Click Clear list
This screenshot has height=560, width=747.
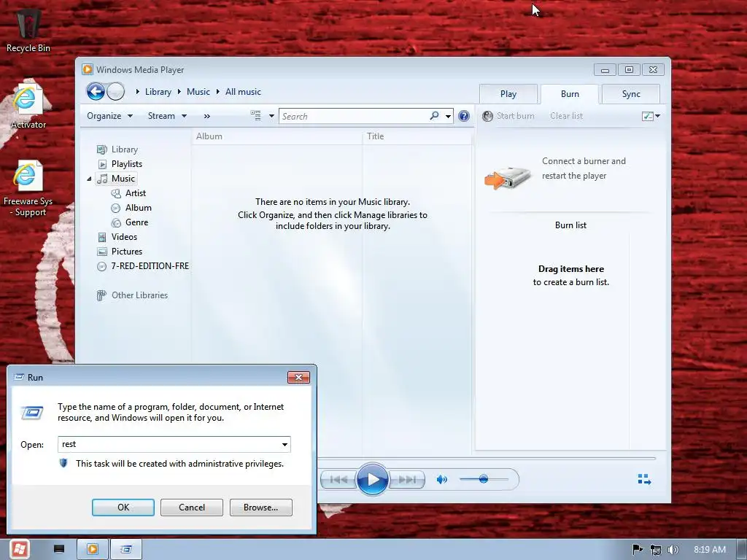pyautogui.click(x=566, y=116)
